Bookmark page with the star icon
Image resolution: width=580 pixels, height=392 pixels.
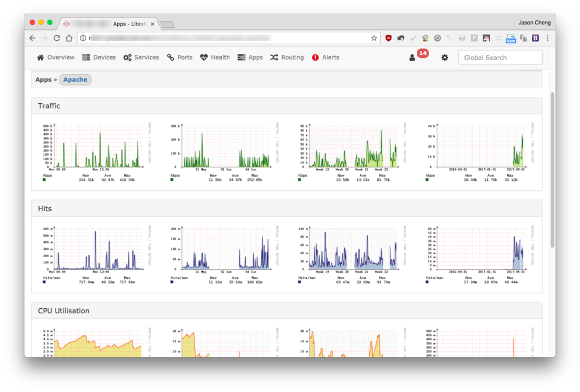click(374, 38)
